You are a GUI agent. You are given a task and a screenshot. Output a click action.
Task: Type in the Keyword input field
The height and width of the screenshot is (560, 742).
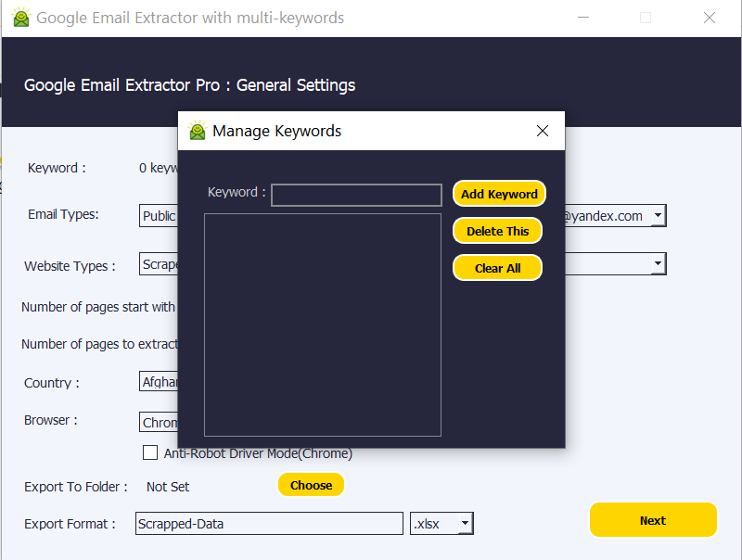click(356, 195)
